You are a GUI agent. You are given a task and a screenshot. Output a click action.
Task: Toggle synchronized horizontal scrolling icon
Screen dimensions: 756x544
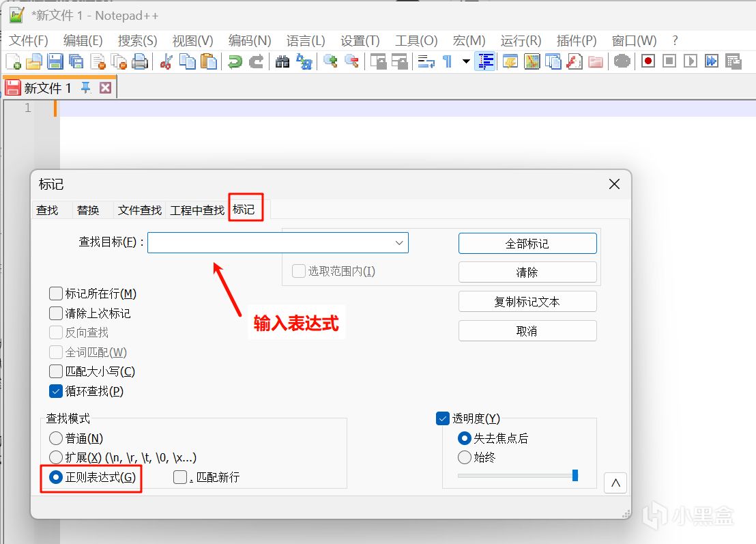coord(399,61)
